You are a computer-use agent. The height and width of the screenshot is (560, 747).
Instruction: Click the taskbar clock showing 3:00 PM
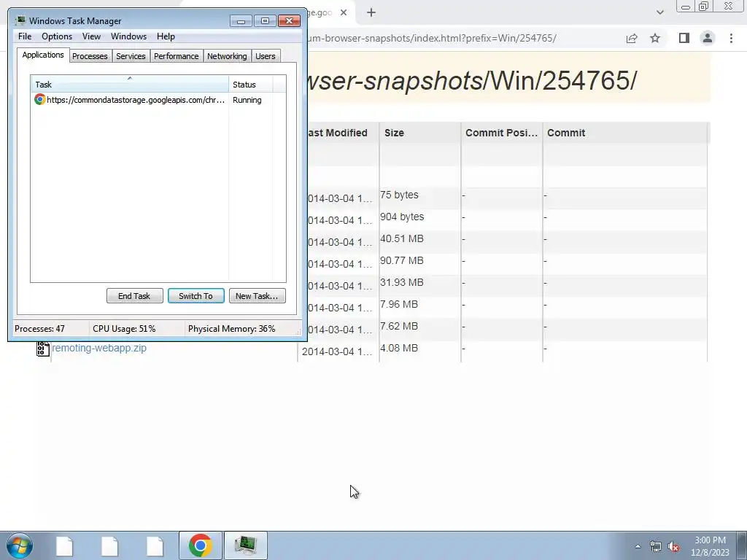(x=710, y=546)
